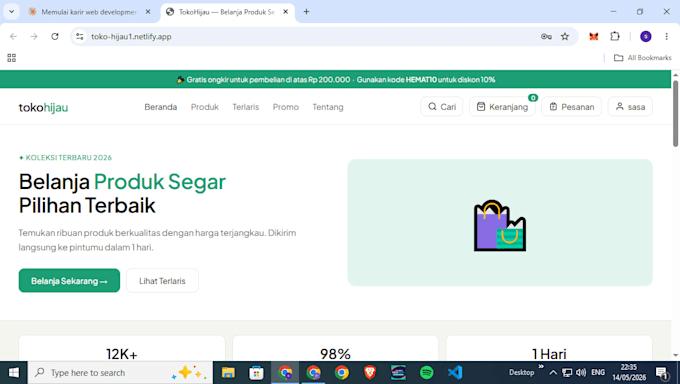Screen dimensions: 680x384
Task: Open the Promo navigation link
Action: 286,107
